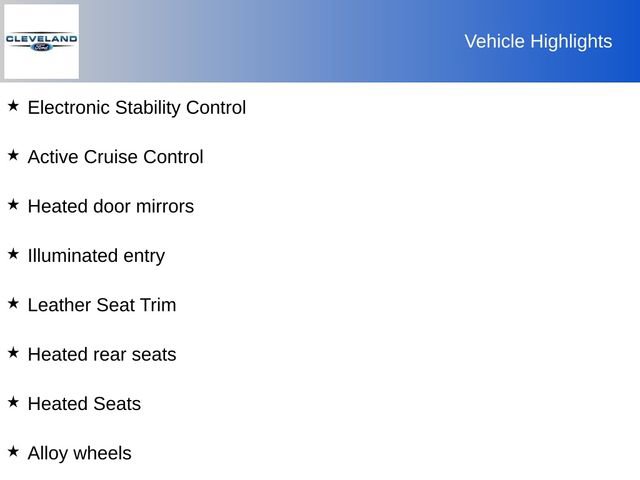Viewport: 640px width, 480px height.
Task: Select the star bullet next to Heated door mirrors
Action: point(13,204)
